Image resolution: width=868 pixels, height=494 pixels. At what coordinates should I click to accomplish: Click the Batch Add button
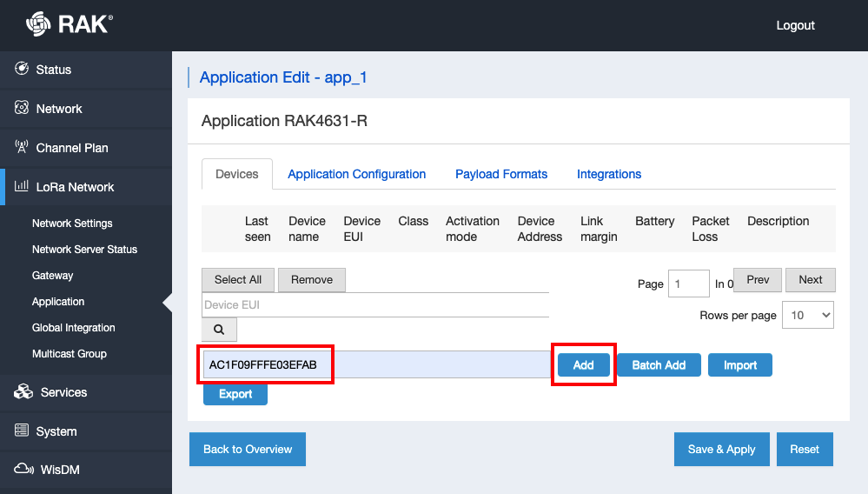coord(659,365)
